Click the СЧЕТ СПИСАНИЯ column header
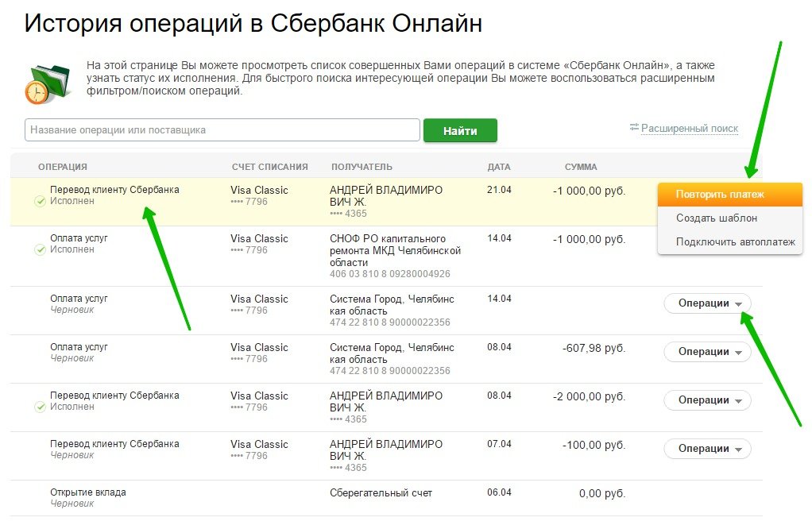Image resolution: width=812 pixels, height=525 pixels. (x=270, y=168)
